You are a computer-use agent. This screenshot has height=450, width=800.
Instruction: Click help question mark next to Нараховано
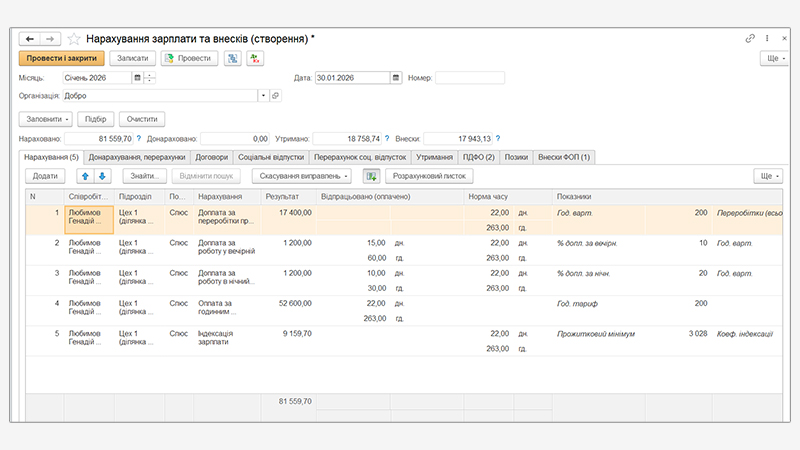138,139
